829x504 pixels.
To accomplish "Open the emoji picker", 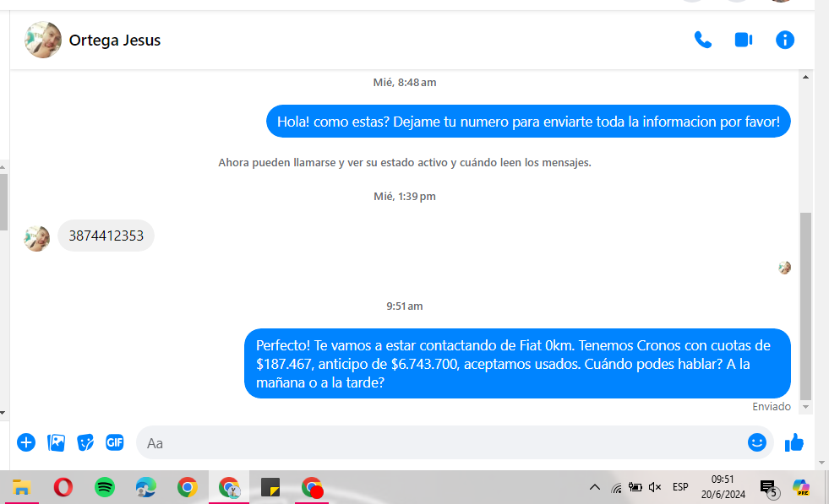I will point(756,442).
